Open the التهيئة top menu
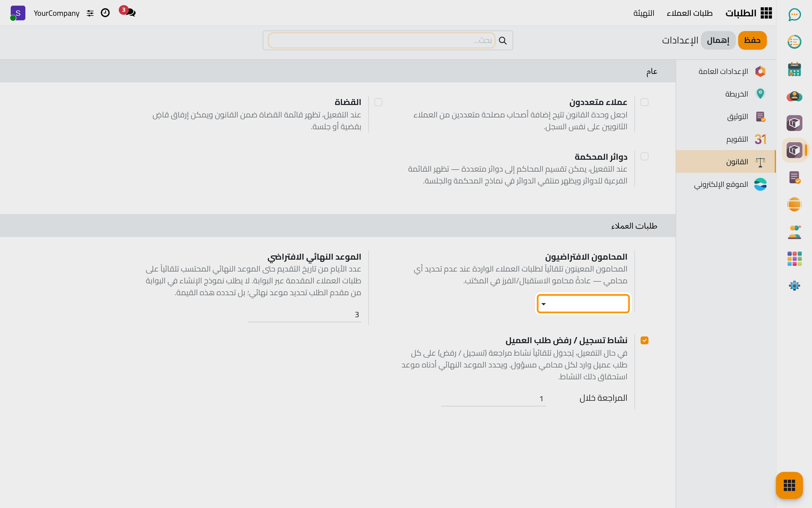 click(x=644, y=13)
